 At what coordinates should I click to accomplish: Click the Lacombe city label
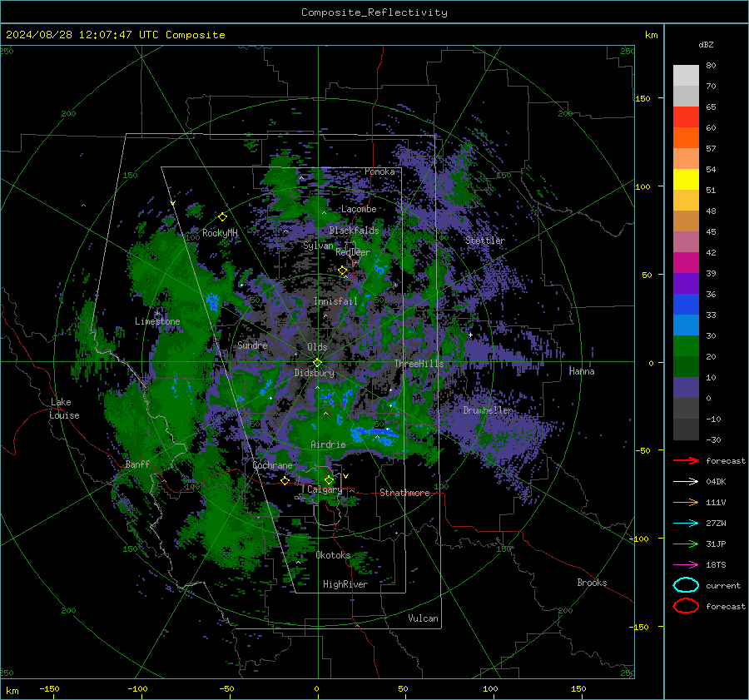359,209
